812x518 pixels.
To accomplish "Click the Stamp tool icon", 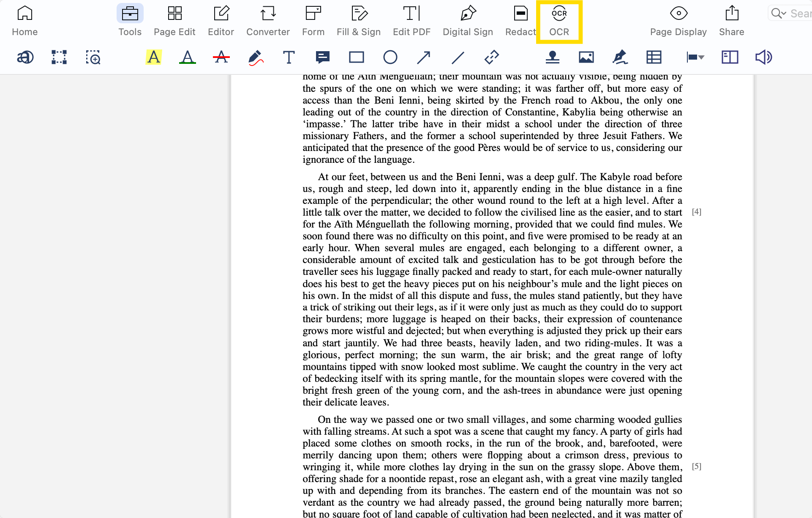I will [552, 57].
